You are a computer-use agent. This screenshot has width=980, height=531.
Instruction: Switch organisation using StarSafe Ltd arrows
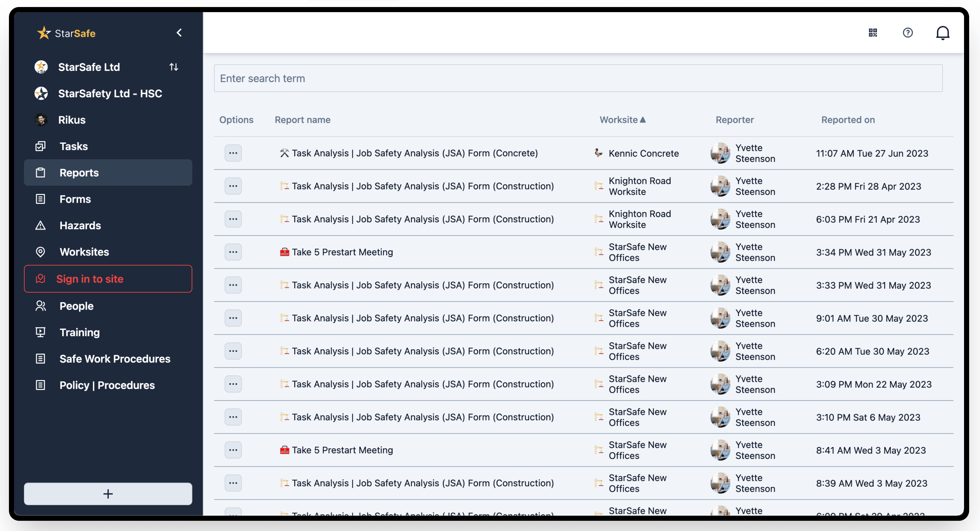tap(174, 67)
